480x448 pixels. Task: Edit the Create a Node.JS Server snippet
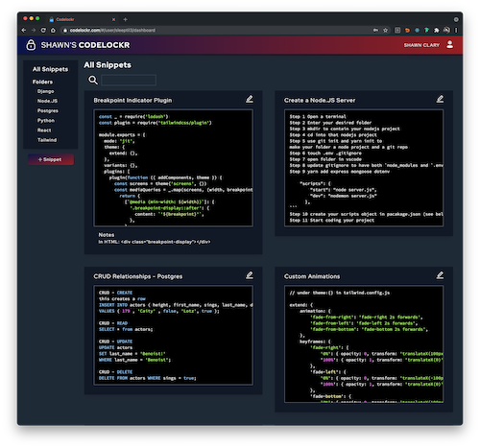click(440, 99)
